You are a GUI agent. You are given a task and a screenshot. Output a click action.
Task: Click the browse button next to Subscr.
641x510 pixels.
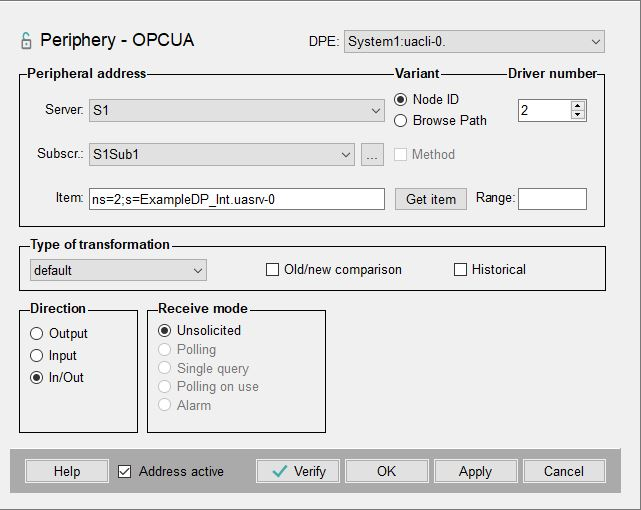pyautogui.click(x=371, y=155)
